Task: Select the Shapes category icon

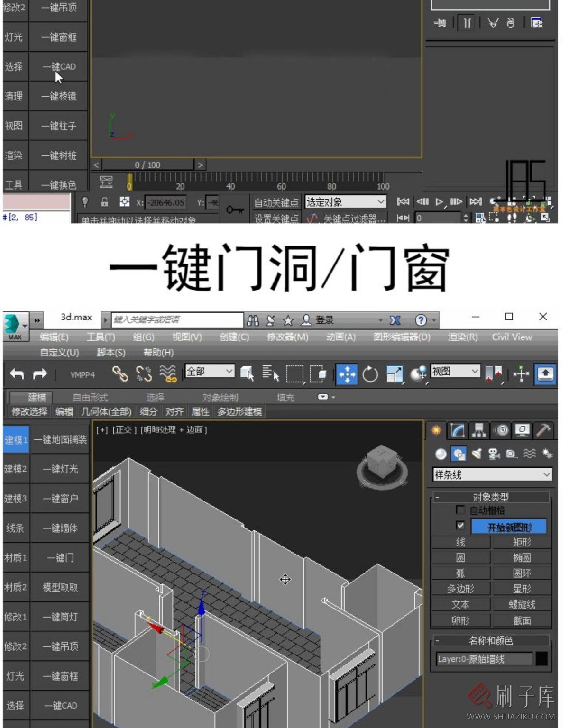Action: (459, 454)
